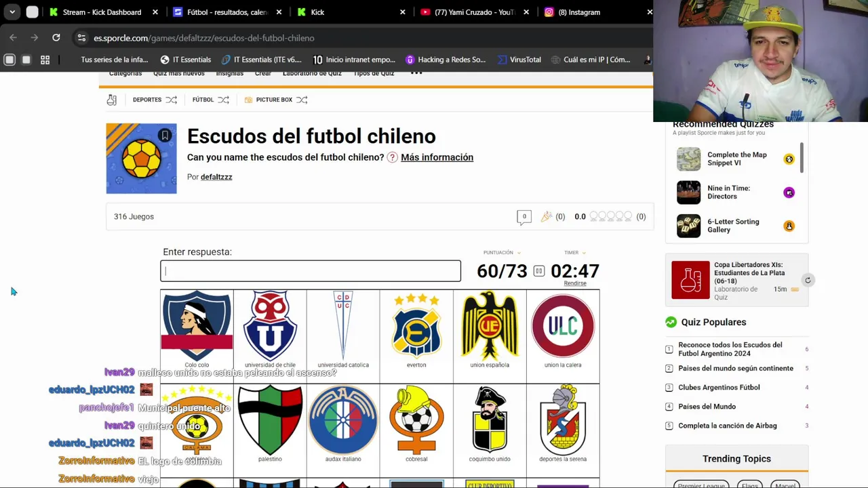This screenshot has height=488, width=868.
Task: Go forward with the browser forward arrow
Action: 34,38
